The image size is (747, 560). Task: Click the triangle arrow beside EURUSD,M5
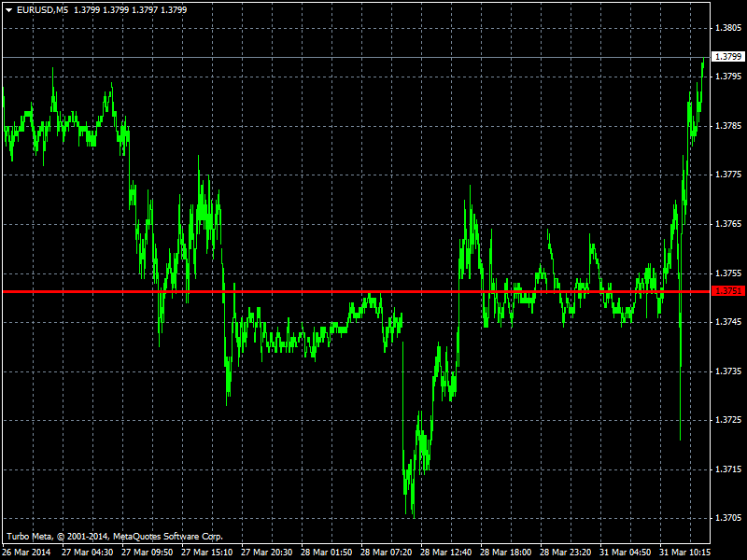click(x=8, y=9)
